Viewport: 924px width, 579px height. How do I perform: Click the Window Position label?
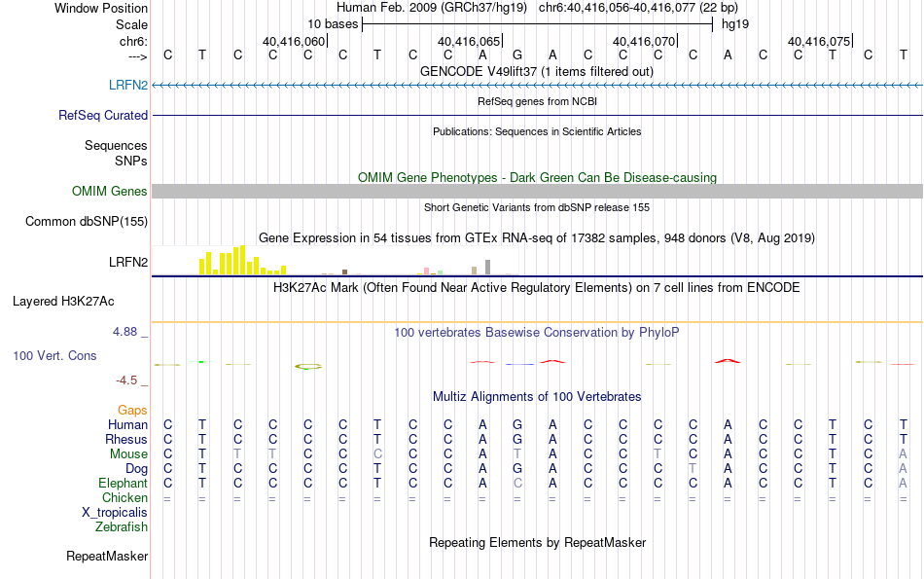click(101, 8)
